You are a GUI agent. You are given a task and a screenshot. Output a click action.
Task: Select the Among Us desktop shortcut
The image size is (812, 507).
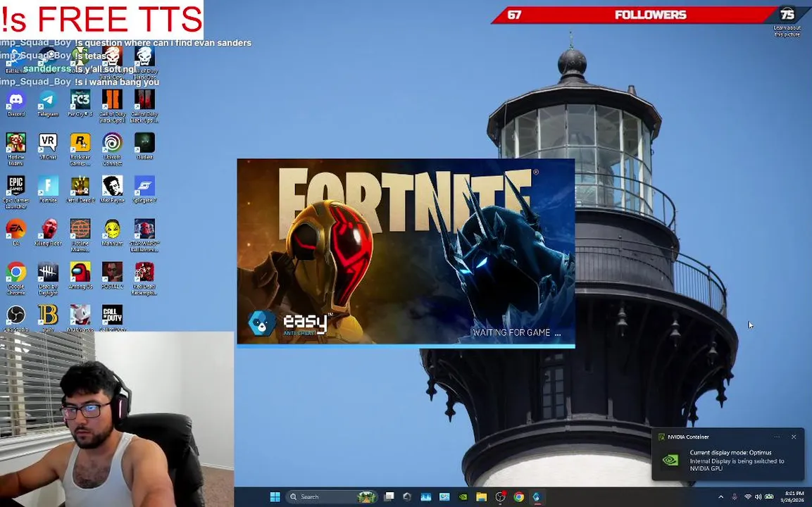coord(80,275)
